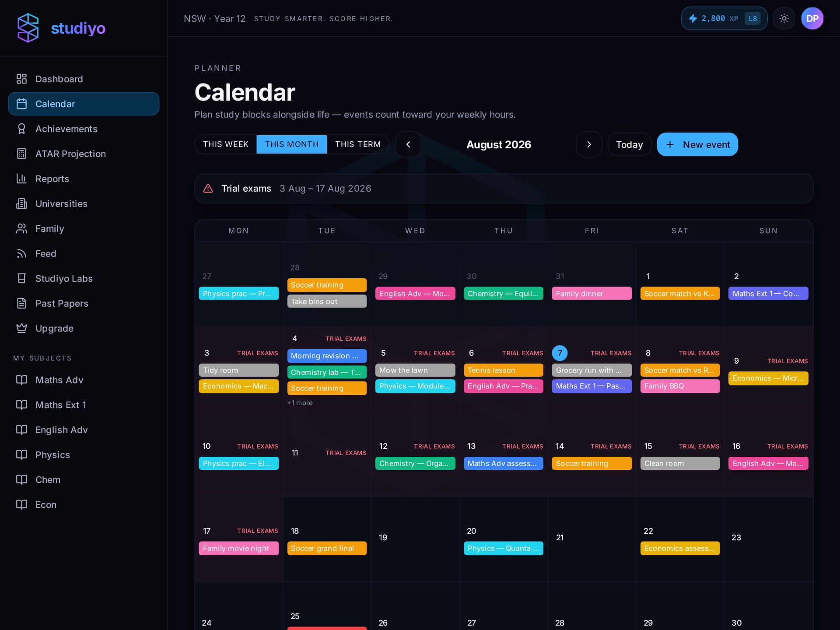The height and width of the screenshot is (630, 840).
Task: Click the Studiyo logo icon
Action: tap(28, 28)
